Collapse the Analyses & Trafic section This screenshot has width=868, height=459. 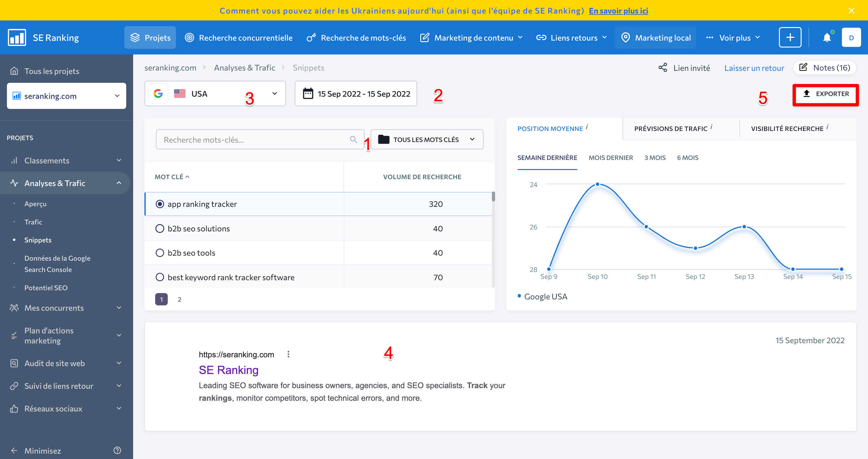click(119, 183)
